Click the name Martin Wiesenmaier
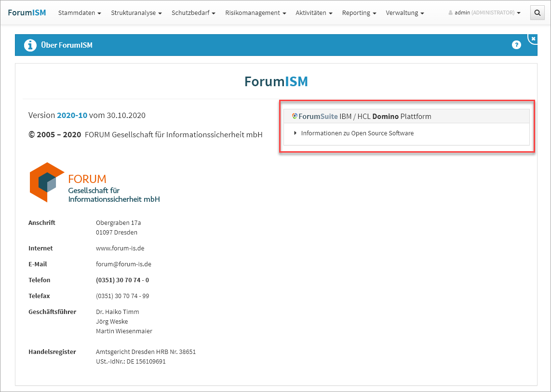551x392 pixels. 124,331
